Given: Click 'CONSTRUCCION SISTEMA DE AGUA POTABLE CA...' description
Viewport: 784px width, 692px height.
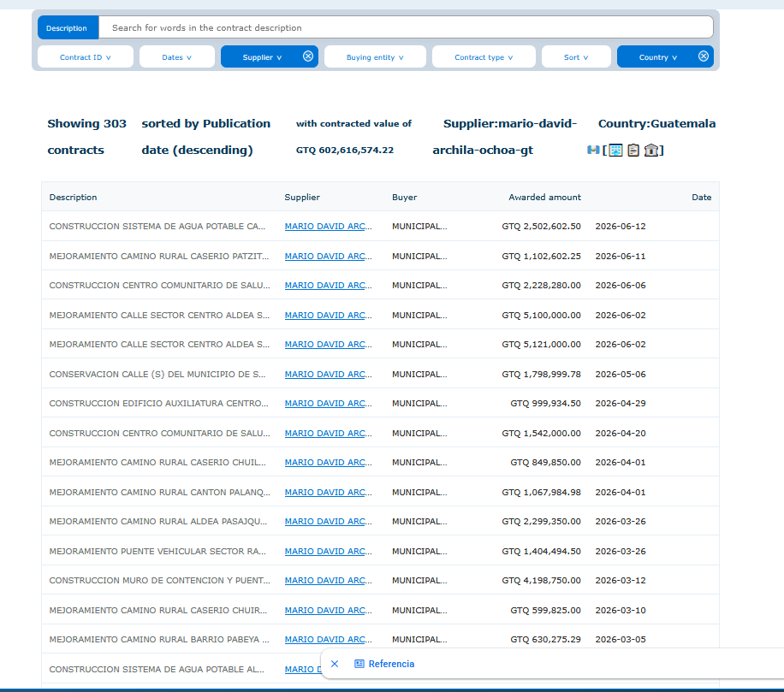Looking at the screenshot, I should pyautogui.click(x=157, y=227).
